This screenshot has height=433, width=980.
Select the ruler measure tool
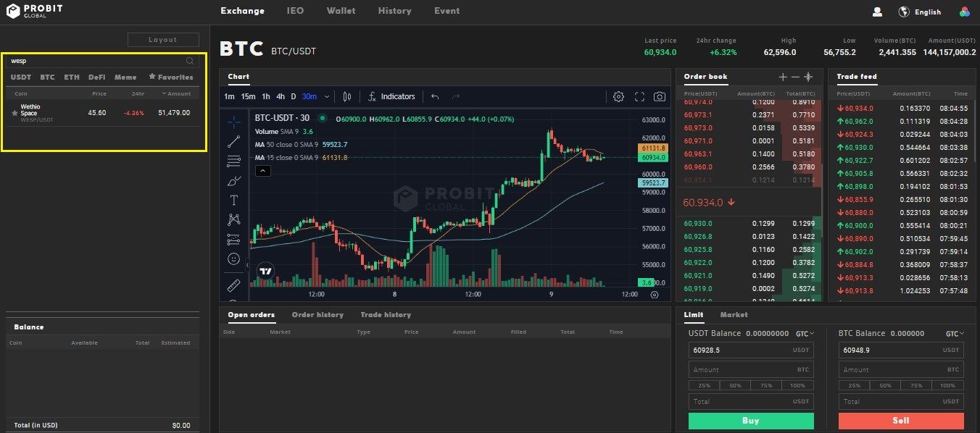point(233,285)
